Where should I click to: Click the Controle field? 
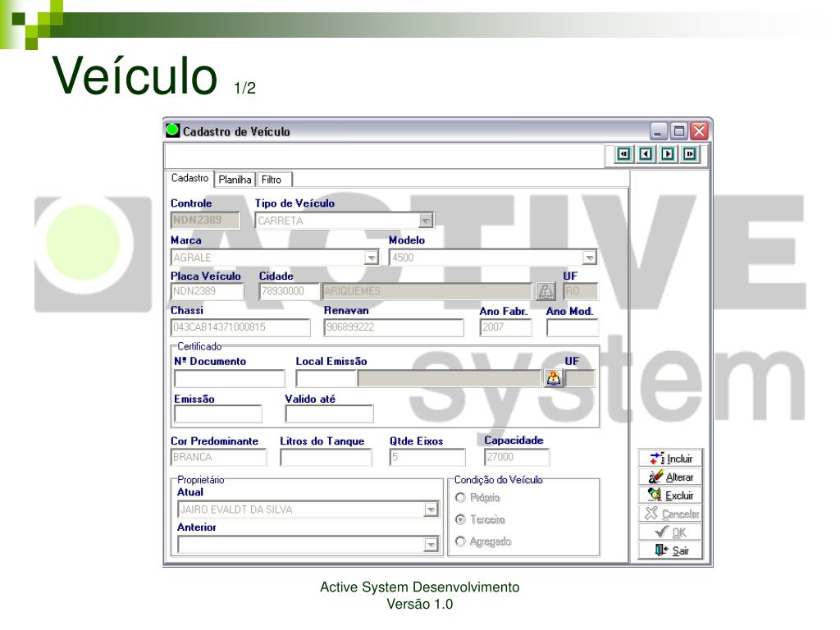[205, 220]
